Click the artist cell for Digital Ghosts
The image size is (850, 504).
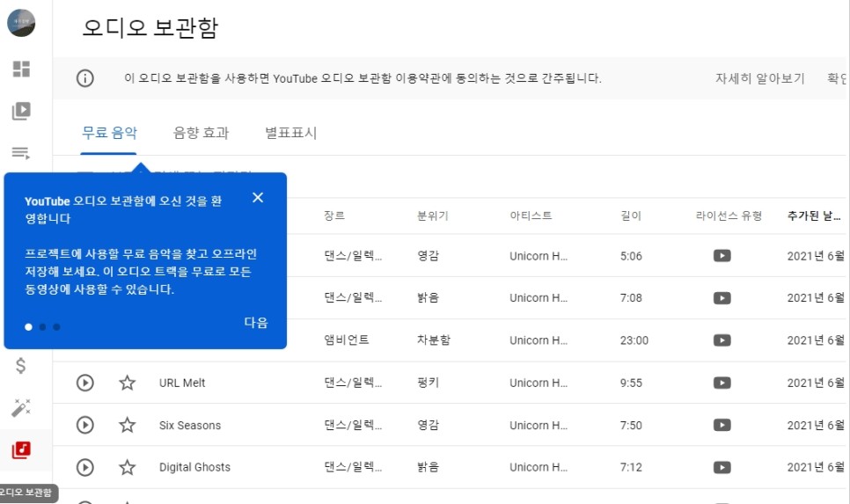[539, 467]
